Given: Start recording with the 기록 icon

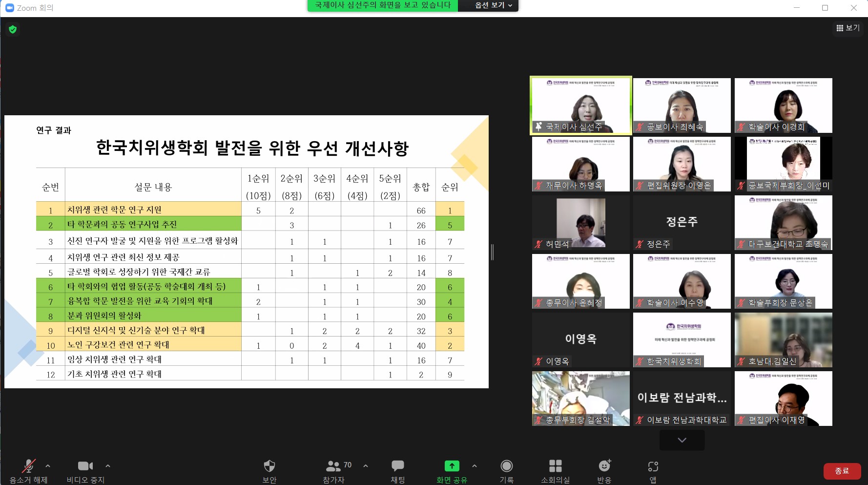Looking at the screenshot, I should [x=506, y=466].
